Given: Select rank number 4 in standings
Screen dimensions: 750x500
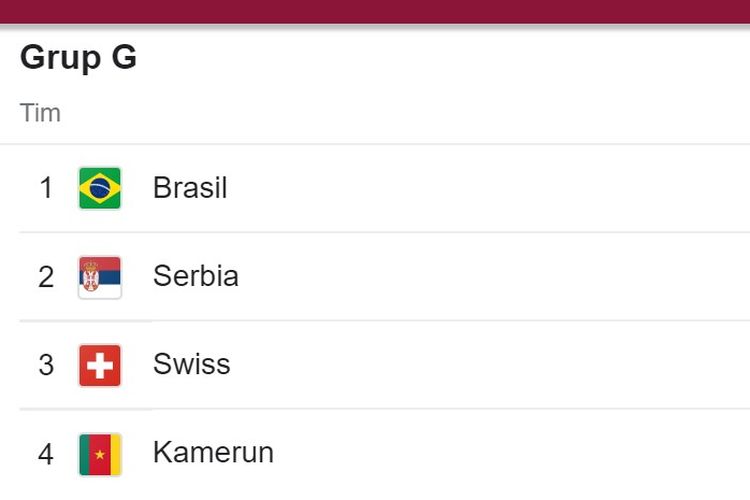Looking at the screenshot, I should tap(46, 454).
